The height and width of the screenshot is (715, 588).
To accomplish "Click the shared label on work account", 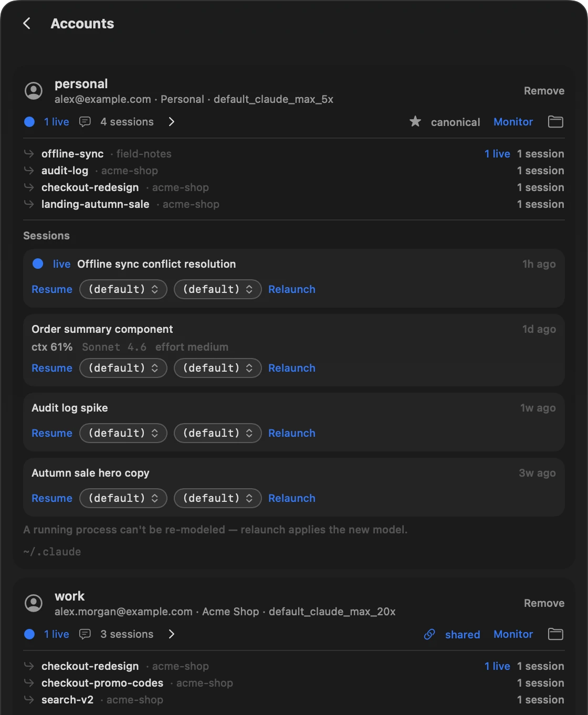I will click(463, 634).
